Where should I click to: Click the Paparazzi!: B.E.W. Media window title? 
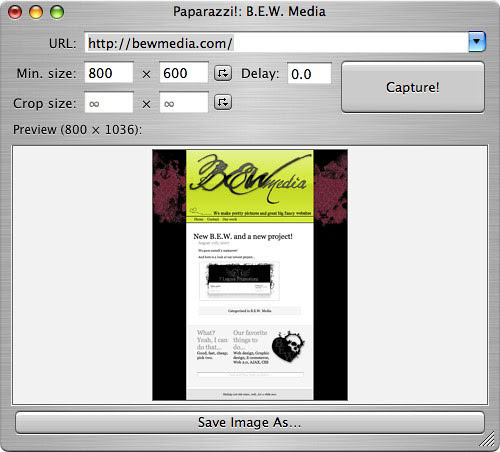coord(249,12)
